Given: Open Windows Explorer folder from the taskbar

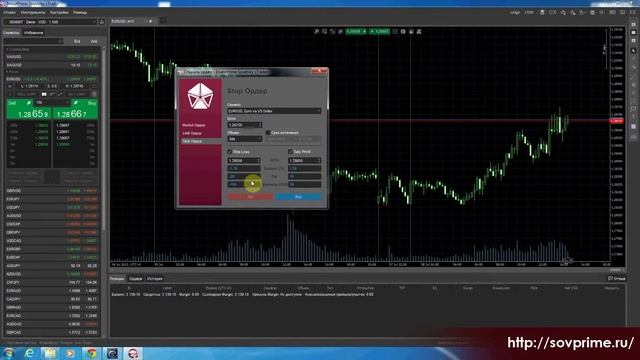Looking at the screenshot, I should pyautogui.click(x=50, y=353).
